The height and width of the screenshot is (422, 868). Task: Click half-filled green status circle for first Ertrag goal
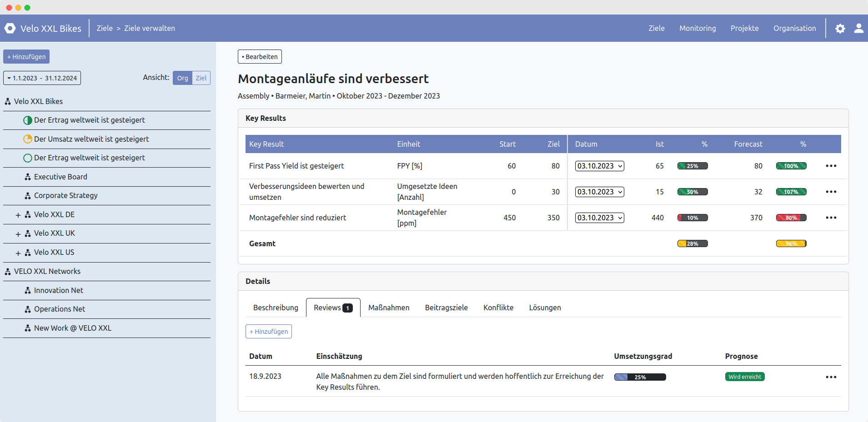click(x=28, y=120)
